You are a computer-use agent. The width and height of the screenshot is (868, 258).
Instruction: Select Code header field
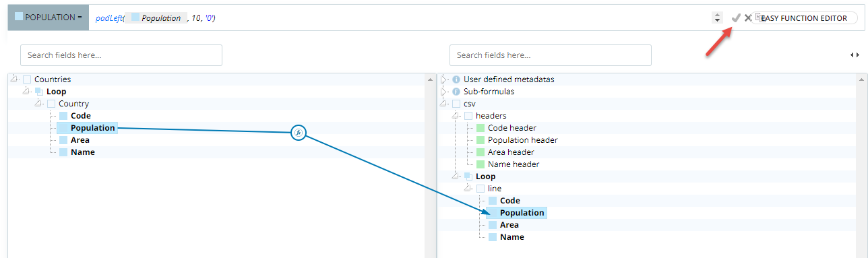tap(512, 128)
